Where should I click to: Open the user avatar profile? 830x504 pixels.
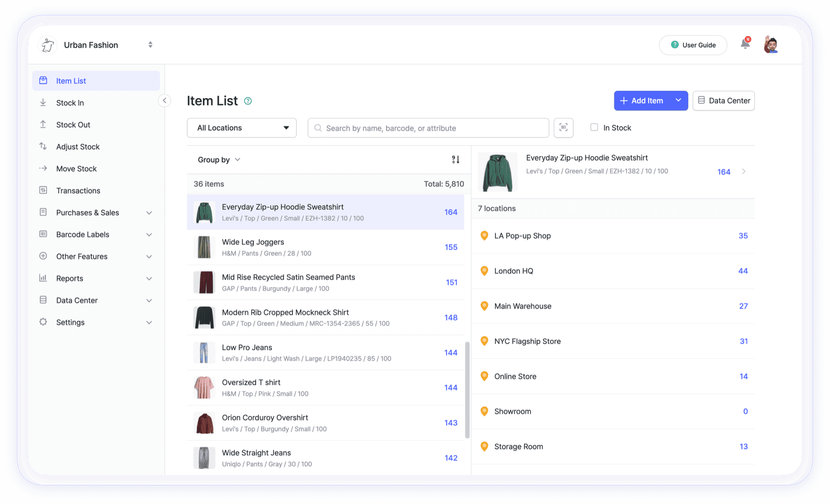[x=771, y=44]
